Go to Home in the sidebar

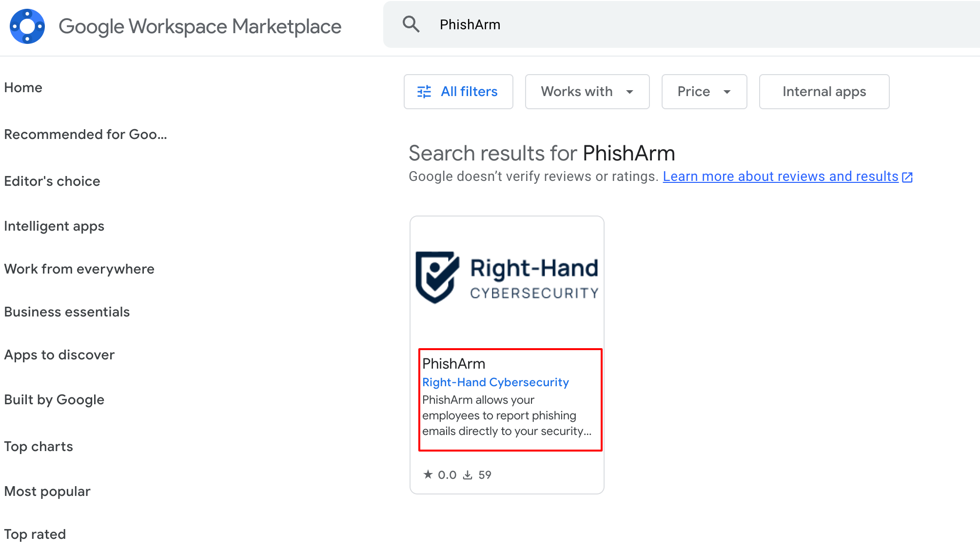click(23, 88)
